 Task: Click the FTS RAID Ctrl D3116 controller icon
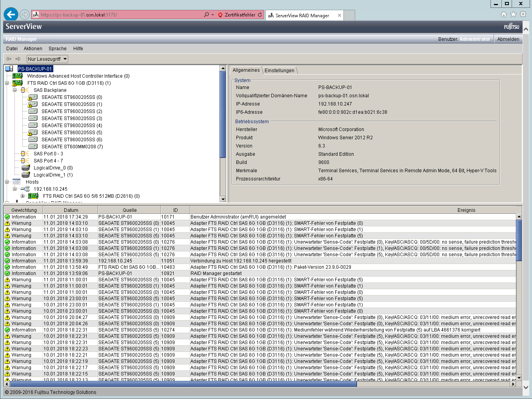tap(17, 83)
